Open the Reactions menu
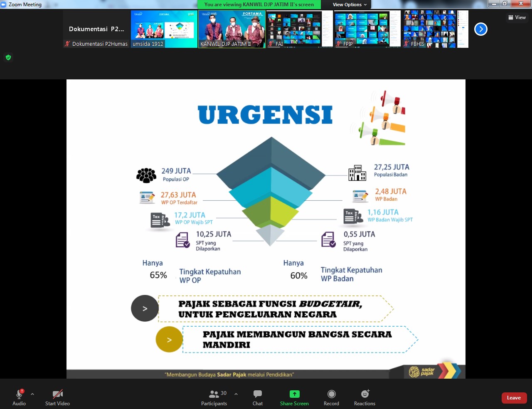 click(365, 394)
